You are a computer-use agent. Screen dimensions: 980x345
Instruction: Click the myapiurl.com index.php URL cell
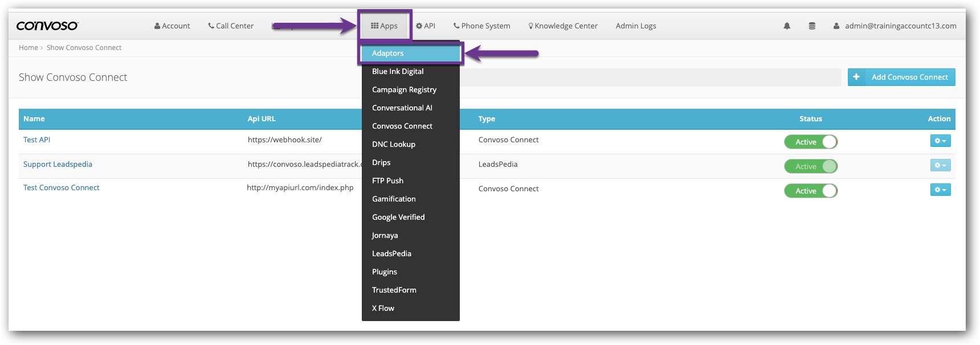[300, 187]
